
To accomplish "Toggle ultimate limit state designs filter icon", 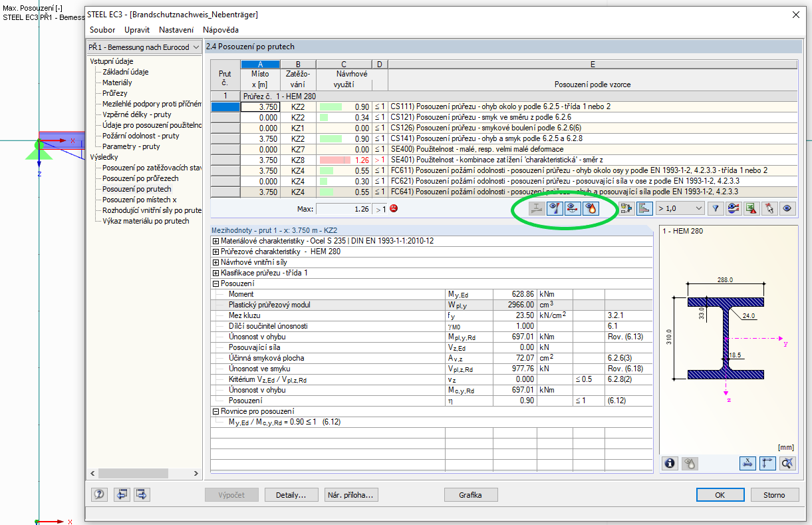I will point(553,208).
